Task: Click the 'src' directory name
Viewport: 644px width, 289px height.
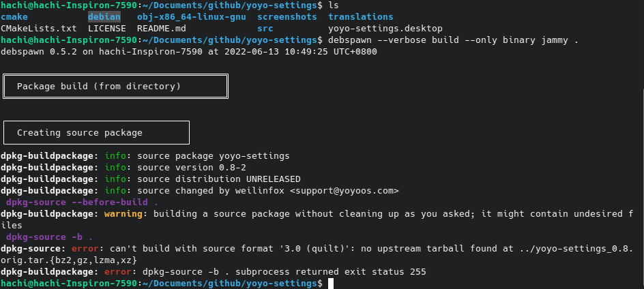Action: 265,29
